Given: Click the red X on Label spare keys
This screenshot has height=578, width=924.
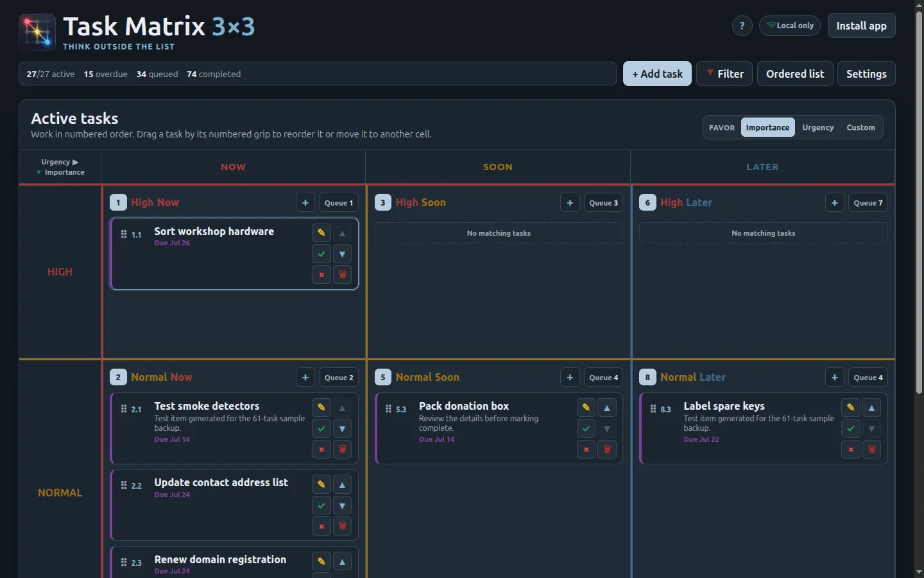Looking at the screenshot, I should (x=850, y=449).
